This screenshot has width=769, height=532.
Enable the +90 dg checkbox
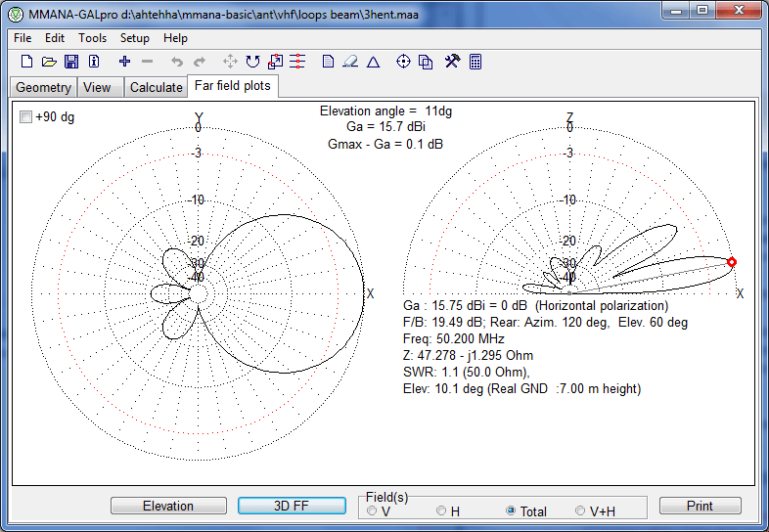26,117
